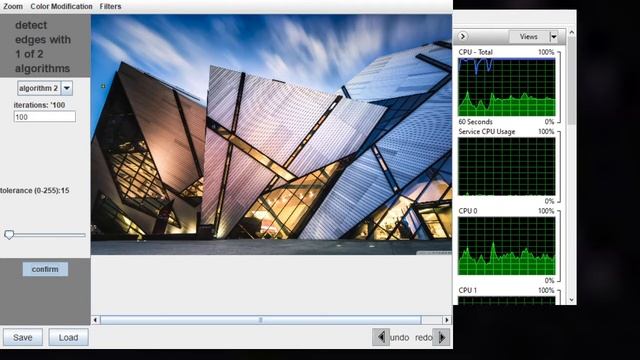Open the algorithm 2 combo box

(x=45, y=88)
